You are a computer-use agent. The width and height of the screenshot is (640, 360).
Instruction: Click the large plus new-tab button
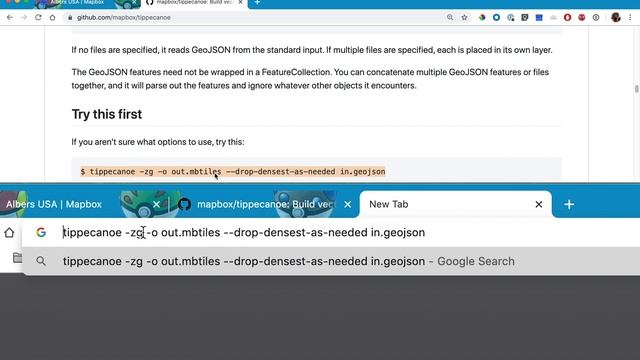tap(569, 204)
